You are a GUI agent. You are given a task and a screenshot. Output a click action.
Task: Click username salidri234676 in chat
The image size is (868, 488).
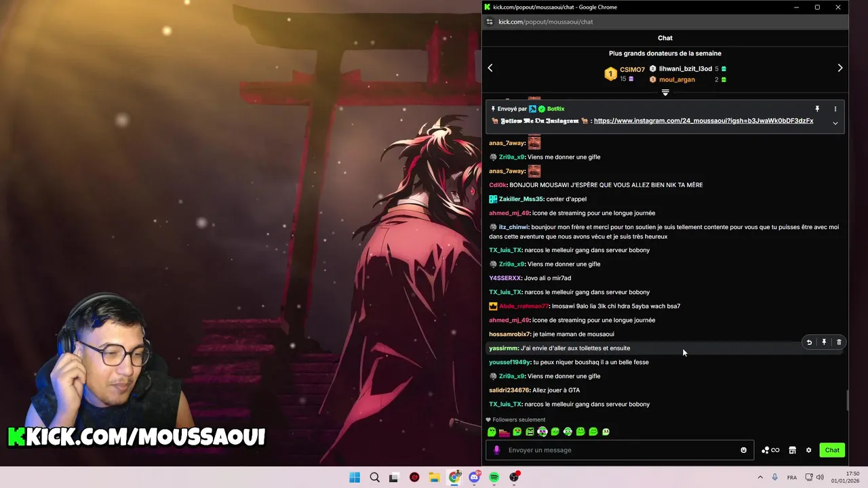[x=509, y=390]
